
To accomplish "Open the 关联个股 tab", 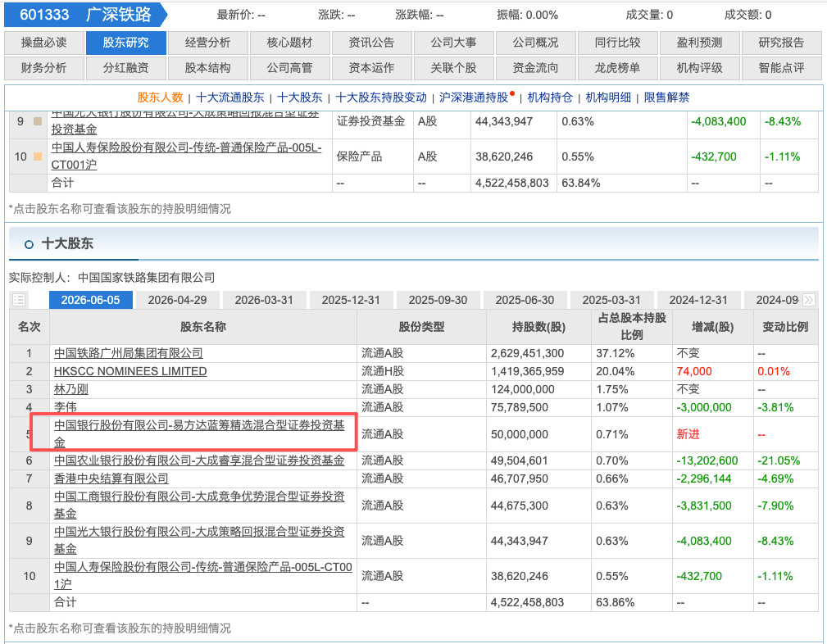I will [453, 68].
